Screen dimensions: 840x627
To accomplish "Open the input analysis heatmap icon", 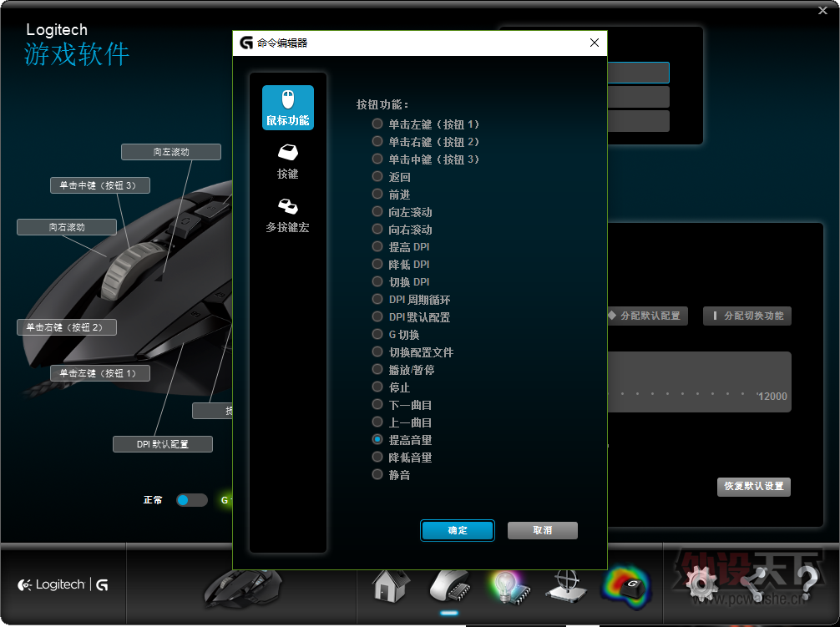I will [x=626, y=586].
